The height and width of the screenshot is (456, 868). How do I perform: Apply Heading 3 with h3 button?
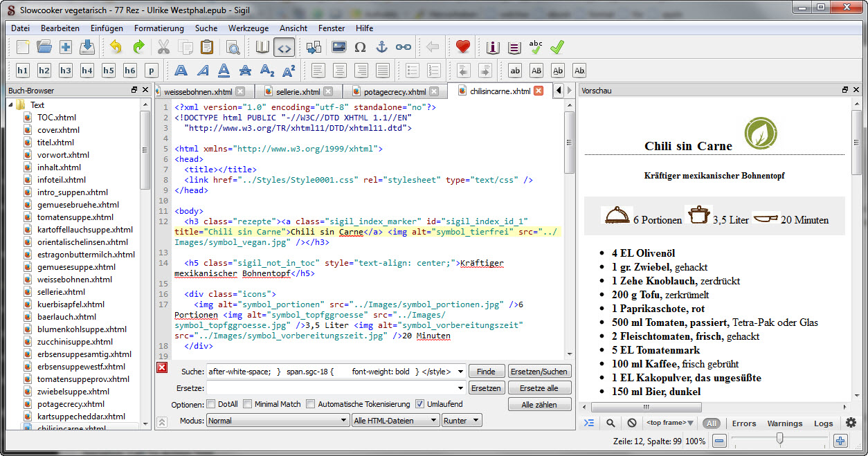pos(66,71)
